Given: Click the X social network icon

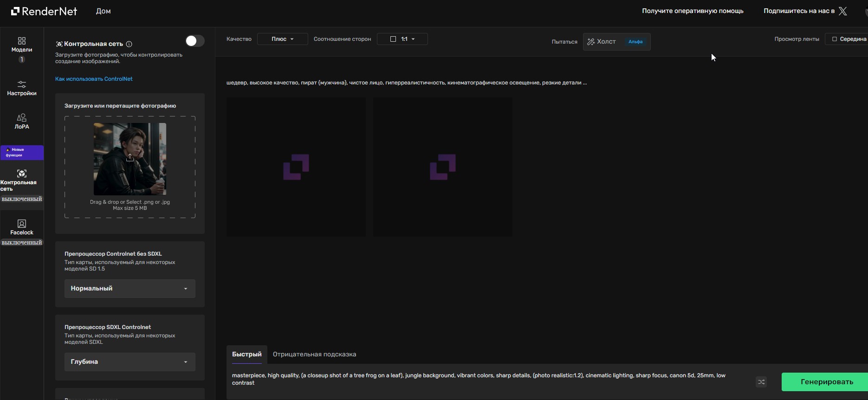Looking at the screenshot, I should 843,11.
